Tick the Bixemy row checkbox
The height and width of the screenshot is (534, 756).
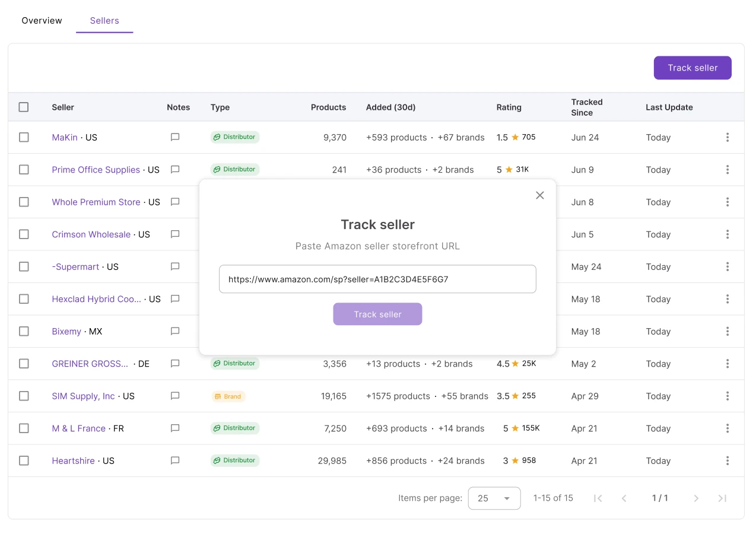[x=24, y=331]
